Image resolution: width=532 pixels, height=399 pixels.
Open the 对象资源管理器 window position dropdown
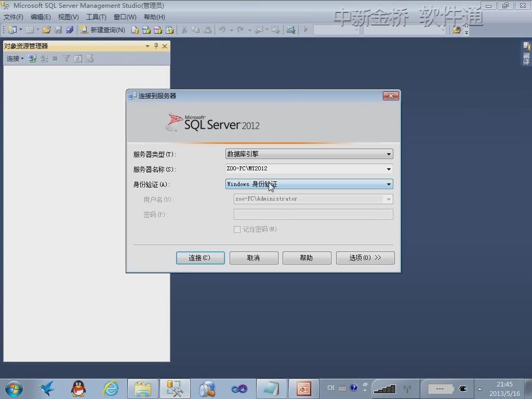click(147, 46)
